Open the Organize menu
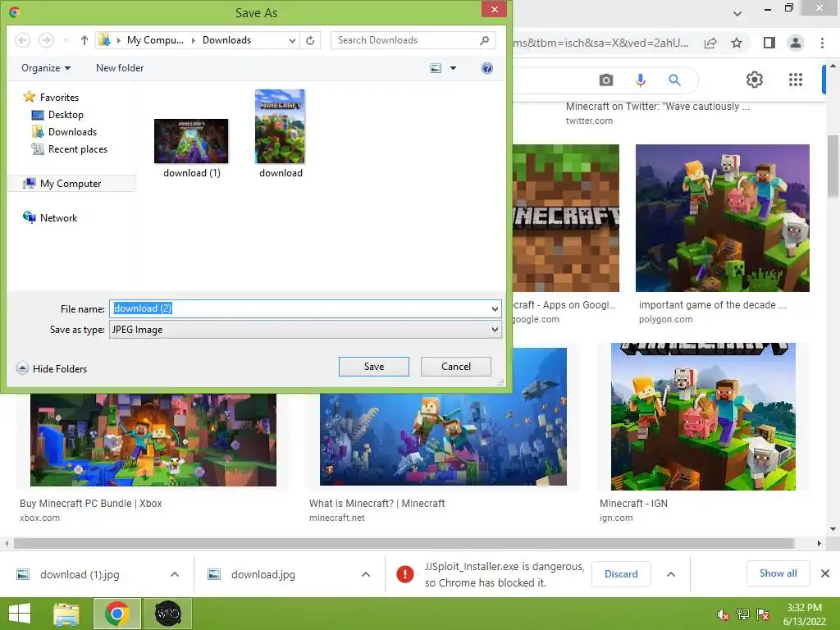 click(x=46, y=68)
